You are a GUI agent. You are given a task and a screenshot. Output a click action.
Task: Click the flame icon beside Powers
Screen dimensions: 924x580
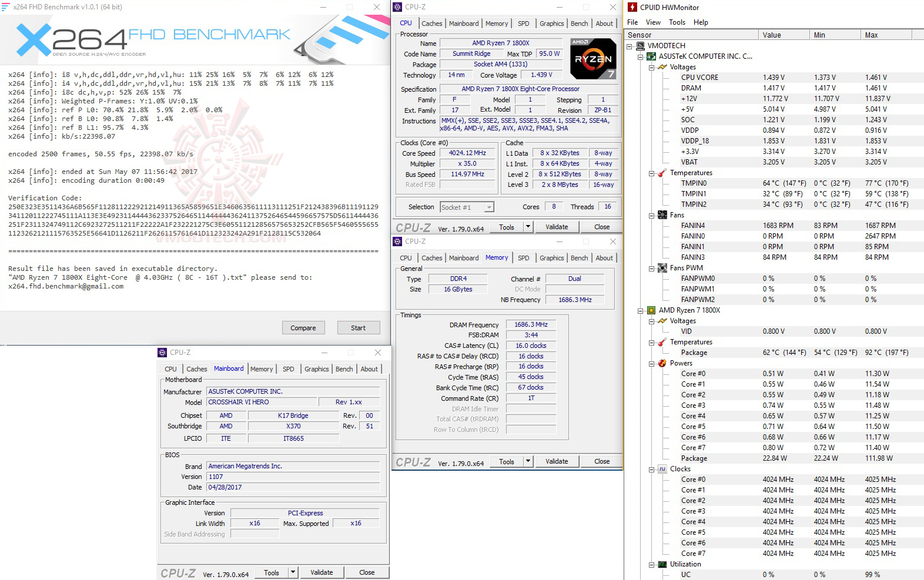(662, 363)
